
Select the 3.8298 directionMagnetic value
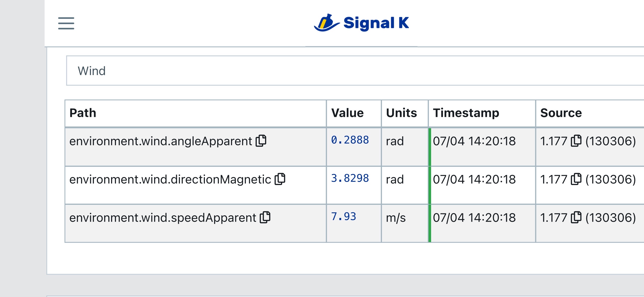350,178
